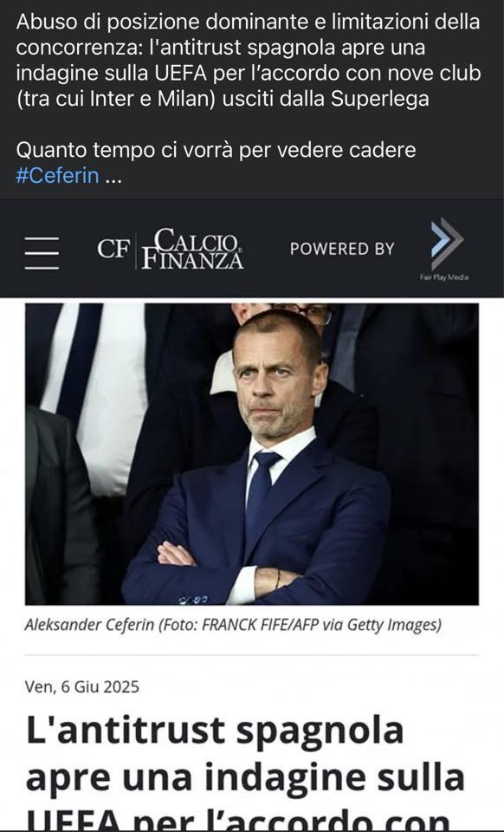Click headline line apre una indagine sulla

245,778
